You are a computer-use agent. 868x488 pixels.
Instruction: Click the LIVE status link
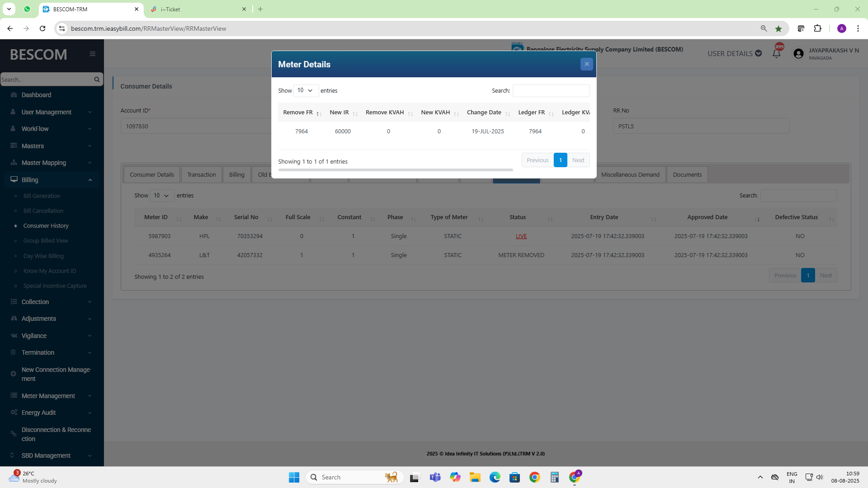click(x=521, y=236)
